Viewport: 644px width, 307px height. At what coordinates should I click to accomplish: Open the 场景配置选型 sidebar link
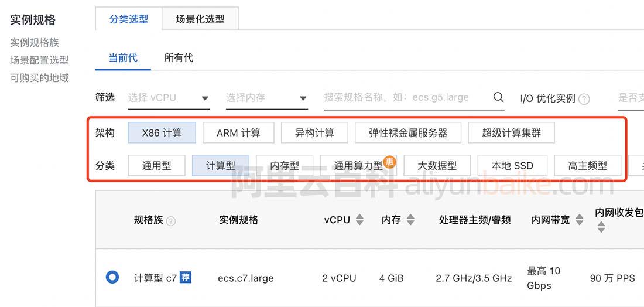tap(39, 60)
